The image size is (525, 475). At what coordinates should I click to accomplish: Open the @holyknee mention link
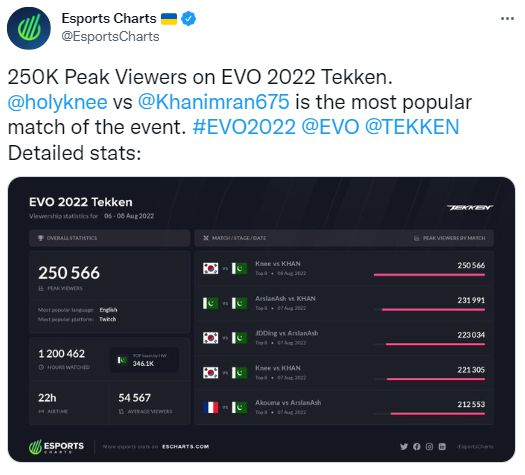[57, 102]
